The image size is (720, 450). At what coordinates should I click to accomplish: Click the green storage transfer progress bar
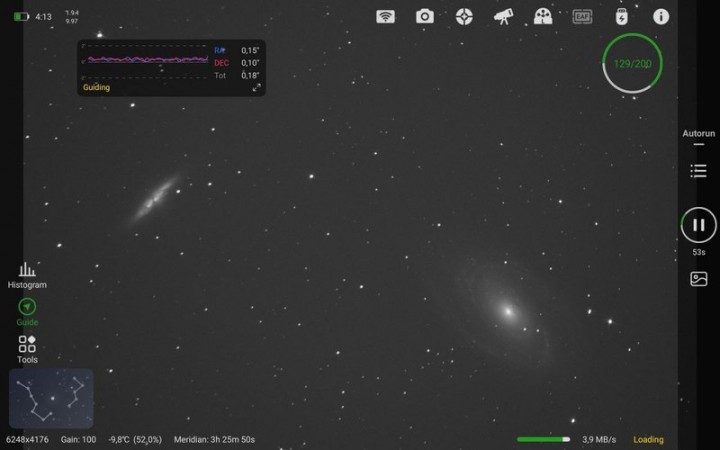point(543,439)
